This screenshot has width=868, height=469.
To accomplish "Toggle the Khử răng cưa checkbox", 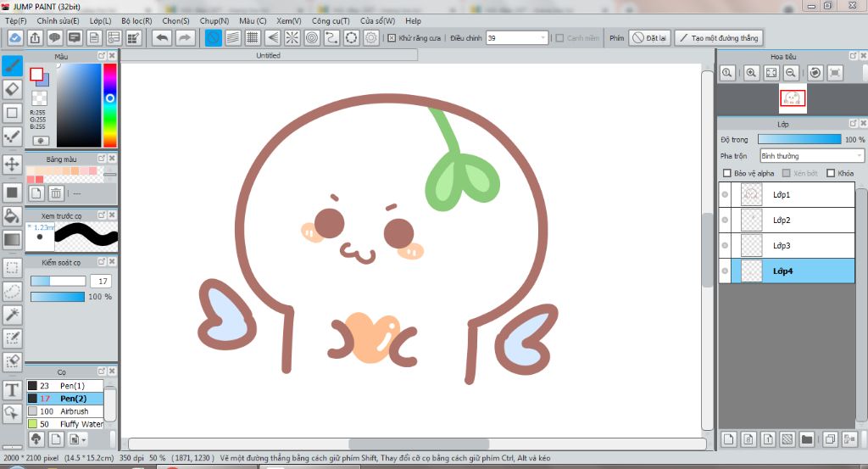I will click(392, 38).
